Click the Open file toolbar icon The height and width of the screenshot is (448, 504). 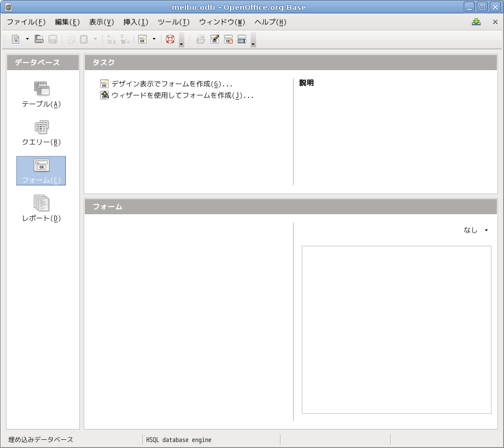click(39, 39)
